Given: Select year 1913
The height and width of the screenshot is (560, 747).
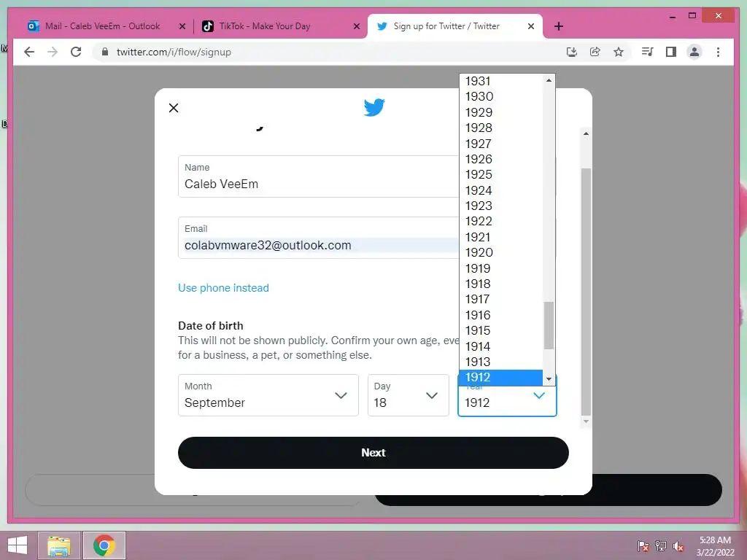Looking at the screenshot, I should click(x=500, y=362).
